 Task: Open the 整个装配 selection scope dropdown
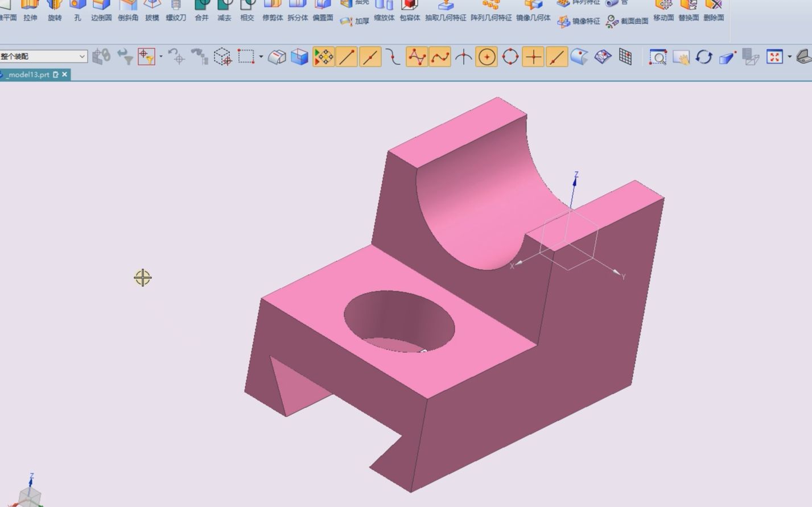(x=43, y=56)
